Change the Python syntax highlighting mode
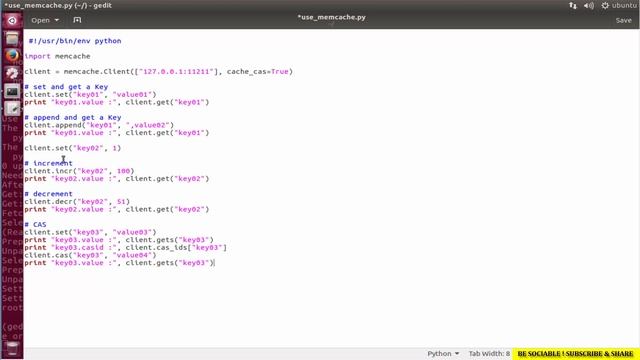The height and width of the screenshot is (360, 640). pos(443,353)
